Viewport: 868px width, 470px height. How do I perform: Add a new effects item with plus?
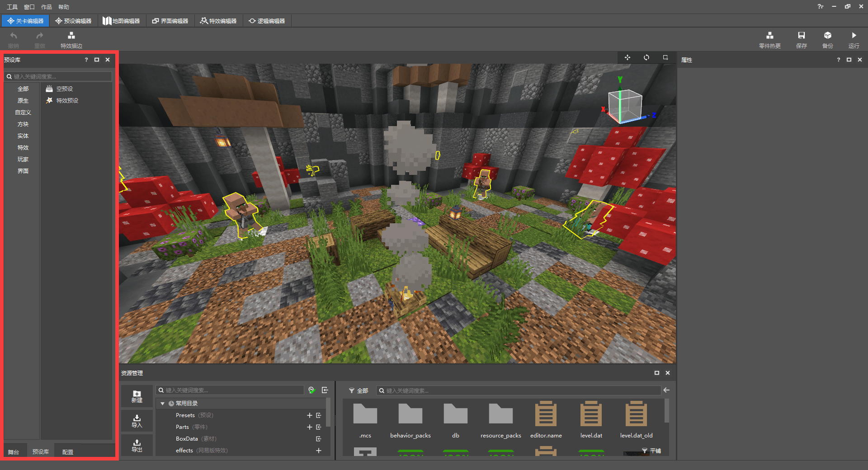[x=319, y=451]
